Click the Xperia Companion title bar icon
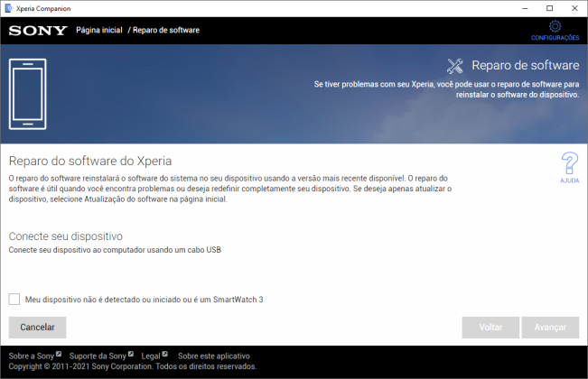 (x=8, y=8)
